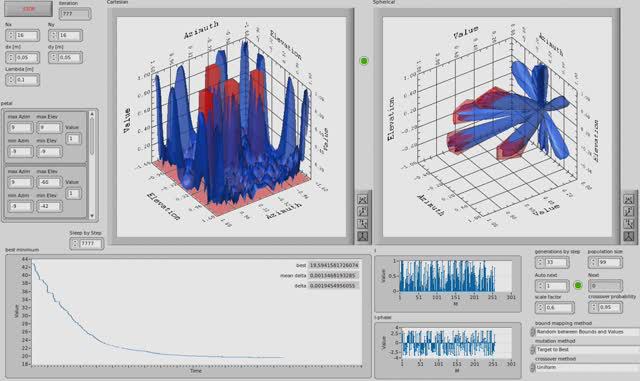Click the disabled Next field showing 0

605,285
